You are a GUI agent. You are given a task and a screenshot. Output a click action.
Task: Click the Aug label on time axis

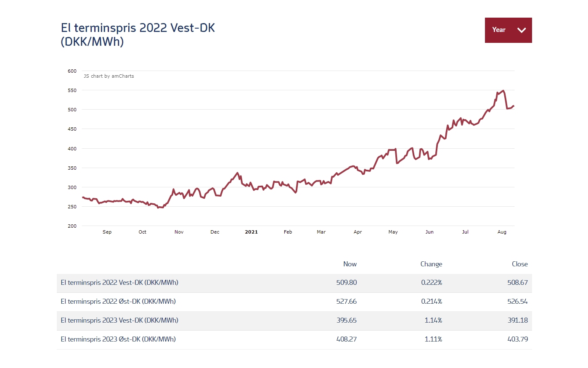[502, 232]
